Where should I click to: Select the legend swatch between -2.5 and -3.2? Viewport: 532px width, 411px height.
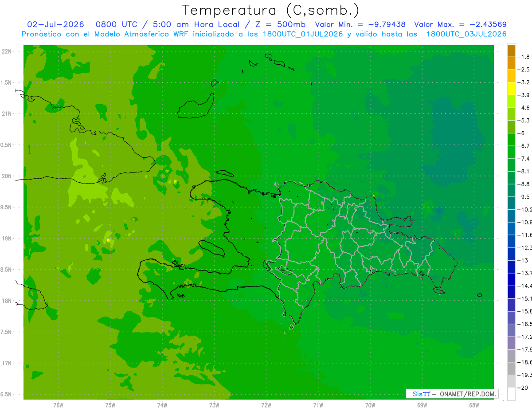(511, 76)
